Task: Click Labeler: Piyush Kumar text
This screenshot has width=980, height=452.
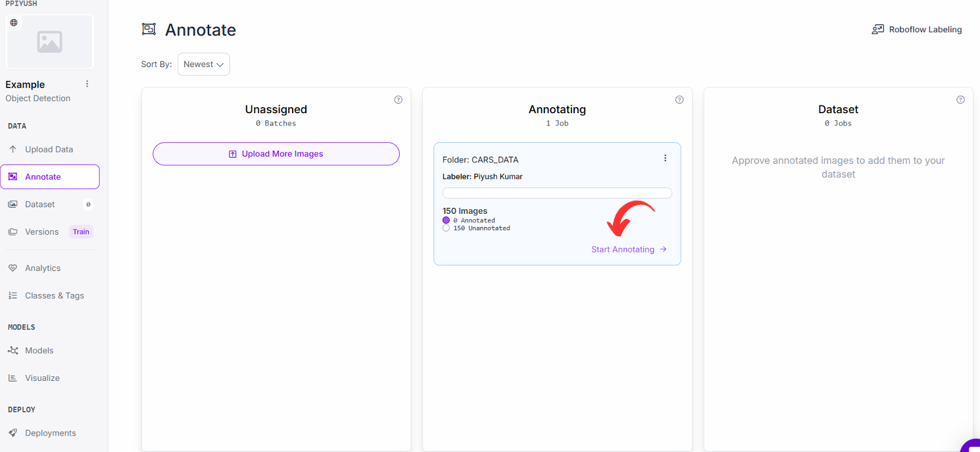Action: (x=483, y=176)
